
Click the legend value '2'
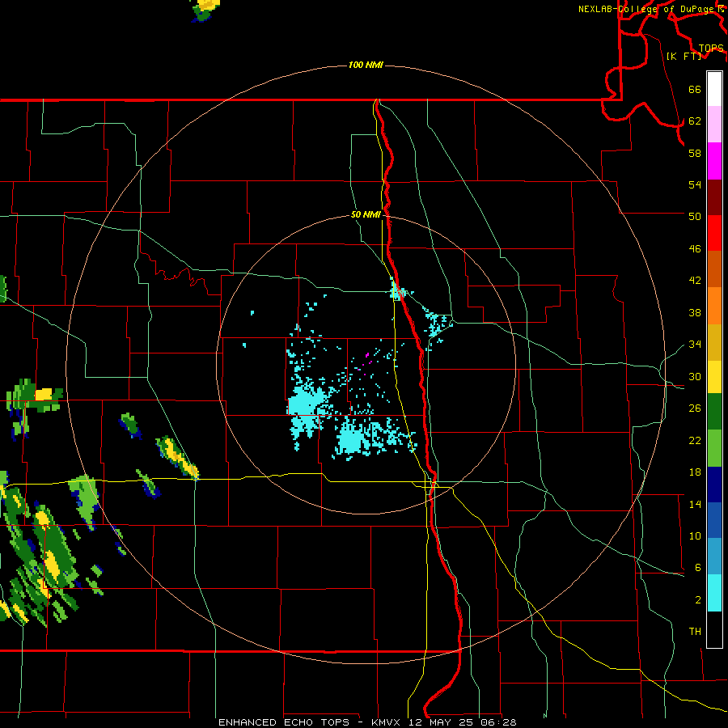pos(697,600)
